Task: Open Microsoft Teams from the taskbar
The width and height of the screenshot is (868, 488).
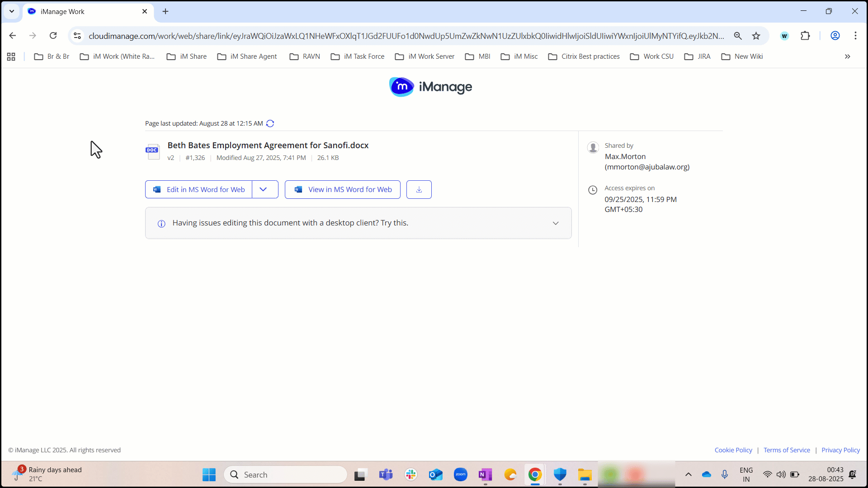Action: [x=386, y=474]
